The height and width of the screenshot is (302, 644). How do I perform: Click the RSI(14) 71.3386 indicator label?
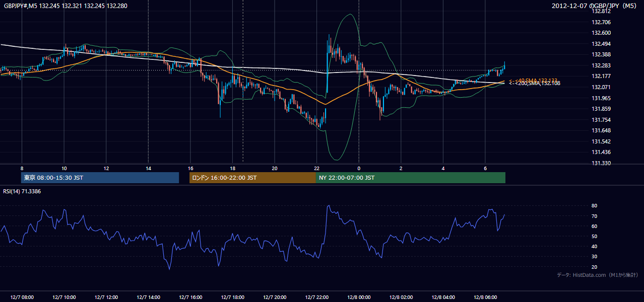[22, 191]
